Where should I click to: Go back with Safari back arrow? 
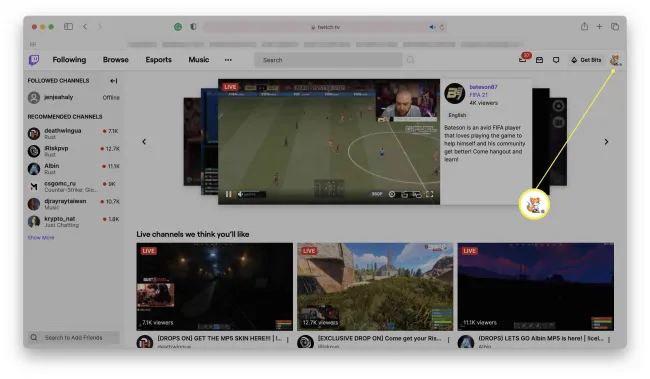85,27
